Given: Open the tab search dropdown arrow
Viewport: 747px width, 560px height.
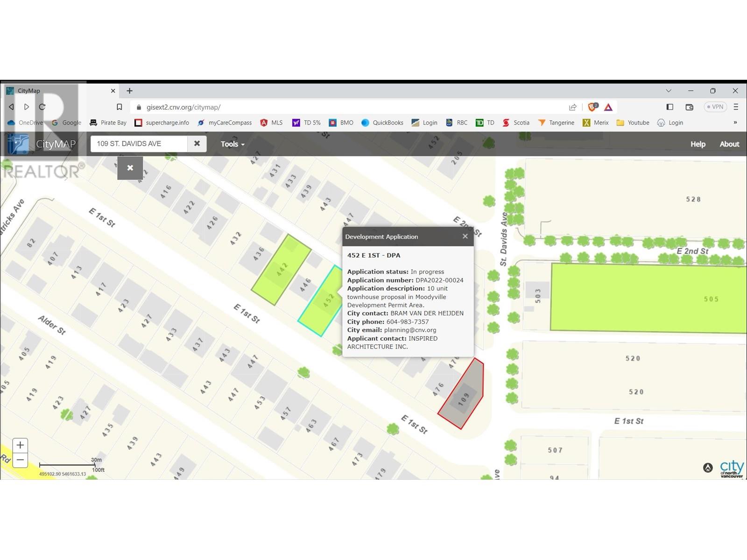Looking at the screenshot, I should point(669,91).
